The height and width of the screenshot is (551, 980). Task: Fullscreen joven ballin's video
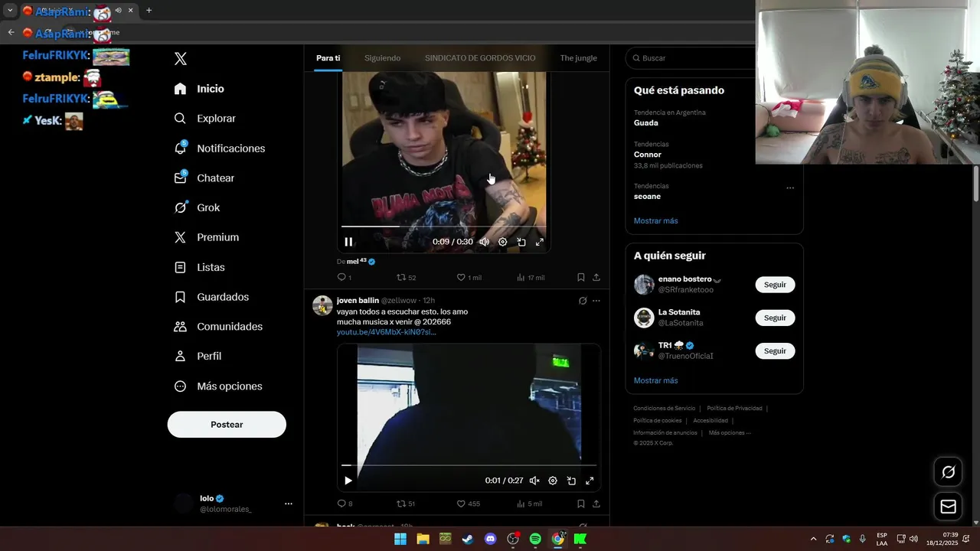pos(590,481)
